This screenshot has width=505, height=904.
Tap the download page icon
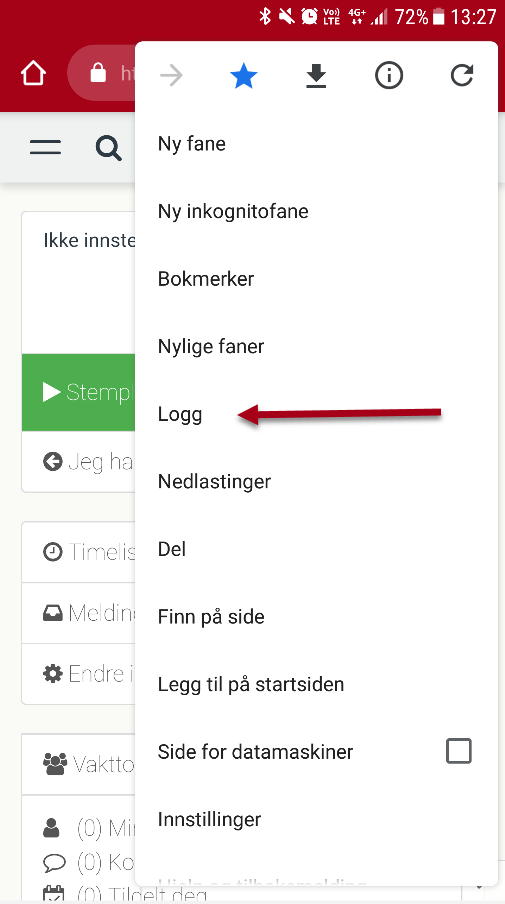pyautogui.click(x=316, y=76)
